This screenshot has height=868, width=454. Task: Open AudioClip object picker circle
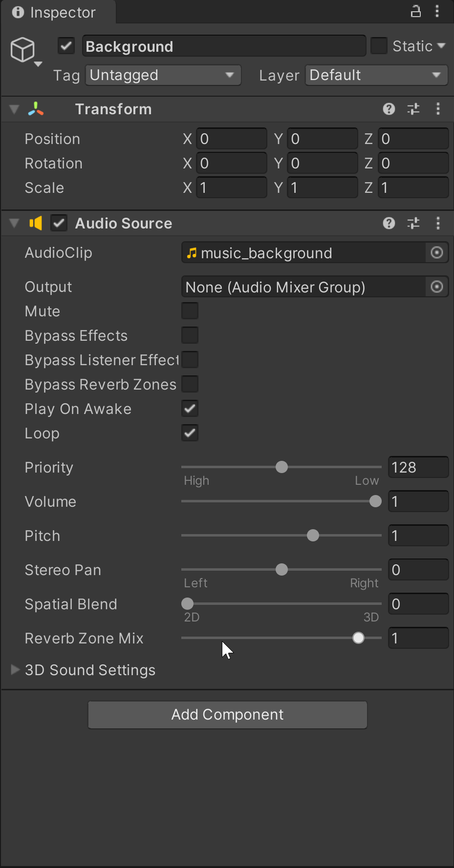pyautogui.click(x=437, y=252)
